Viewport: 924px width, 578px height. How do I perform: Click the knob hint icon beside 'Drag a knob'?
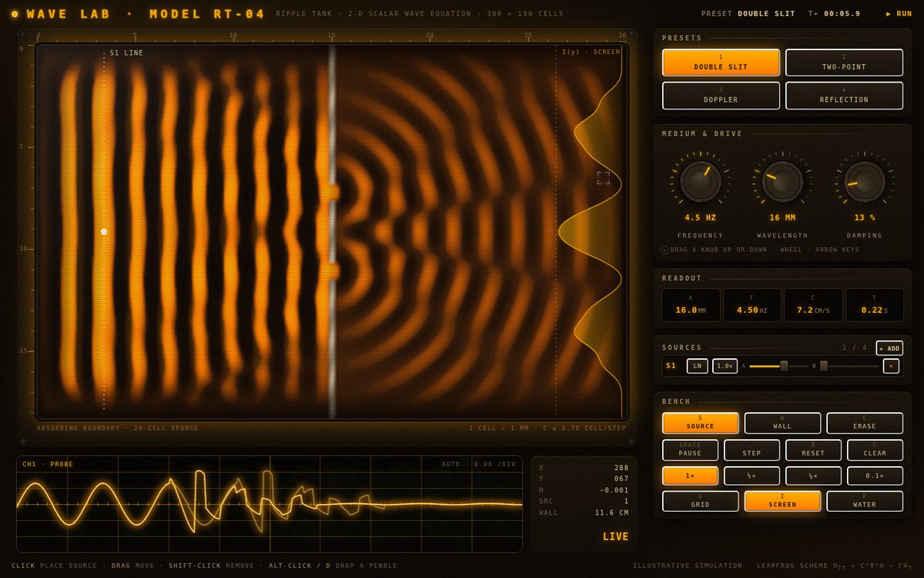click(665, 250)
